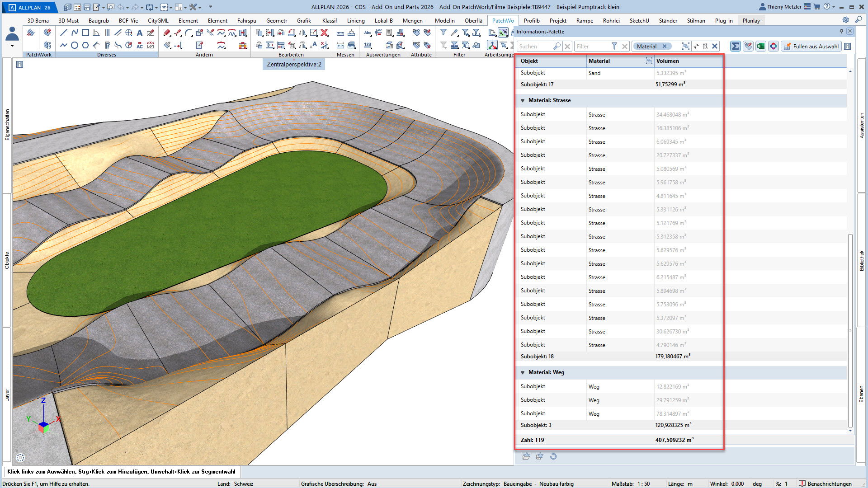Image resolution: width=868 pixels, height=488 pixels.
Task: Toggle the coordinate axes work mode icon
Action: pos(492,45)
